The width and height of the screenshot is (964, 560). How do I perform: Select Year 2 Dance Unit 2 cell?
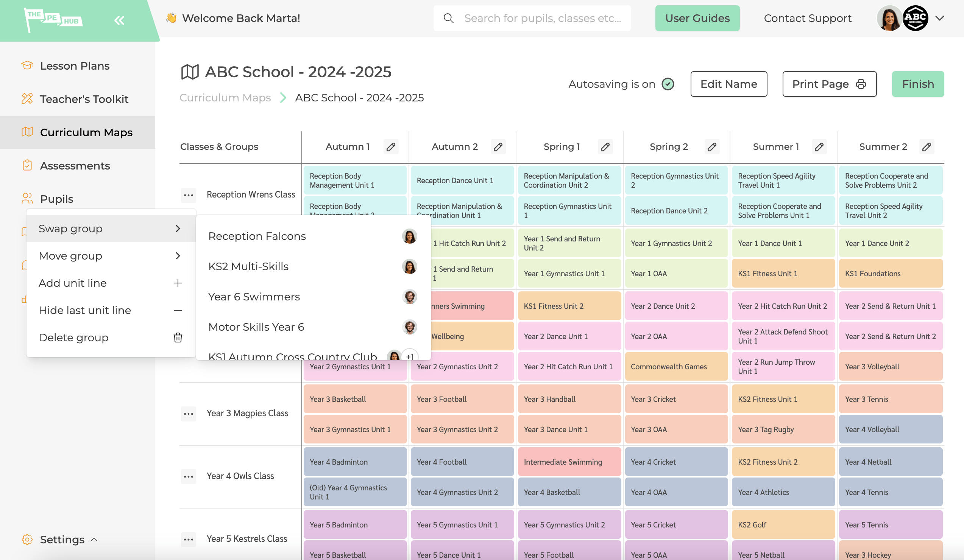pyautogui.click(x=675, y=306)
